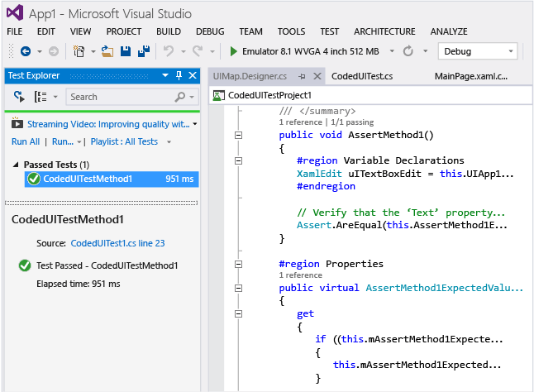
Task: Click the Streaming Video film icon
Action: pos(17,123)
